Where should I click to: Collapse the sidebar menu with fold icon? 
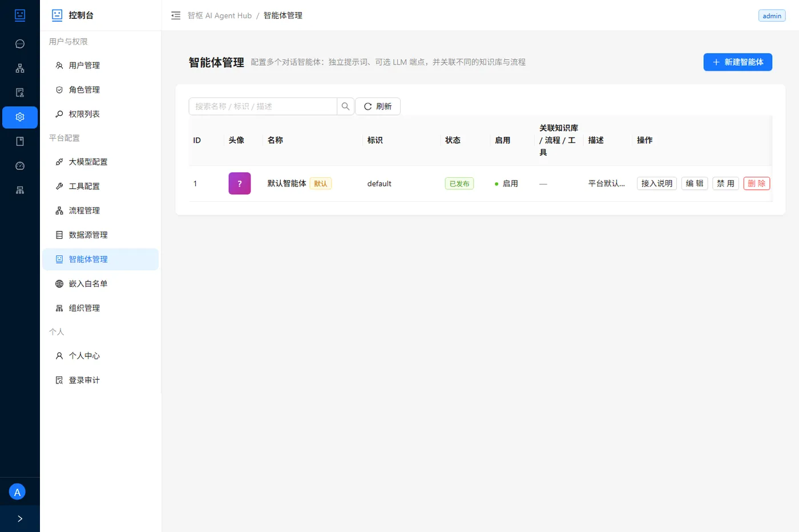coord(176,15)
